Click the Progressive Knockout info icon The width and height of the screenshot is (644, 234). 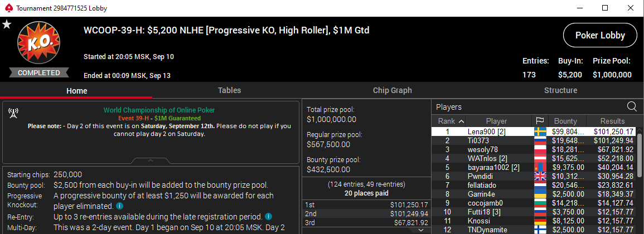(119, 206)
